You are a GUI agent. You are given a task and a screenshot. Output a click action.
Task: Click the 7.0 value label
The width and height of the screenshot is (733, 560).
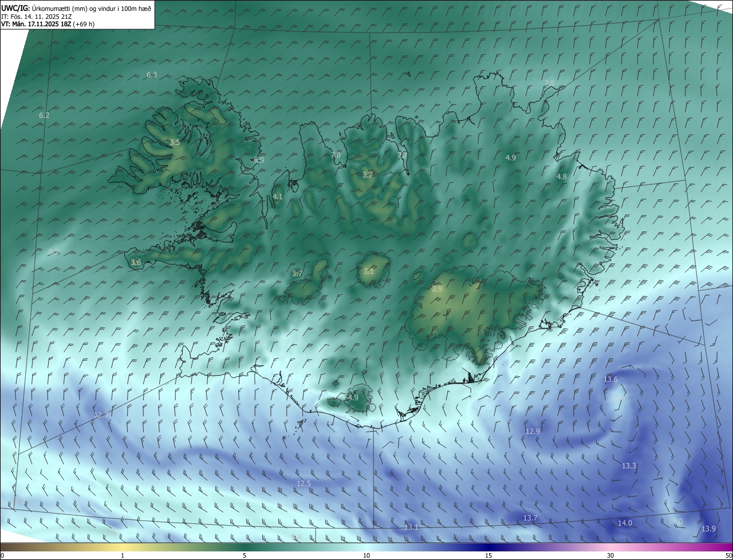(336, 155)
